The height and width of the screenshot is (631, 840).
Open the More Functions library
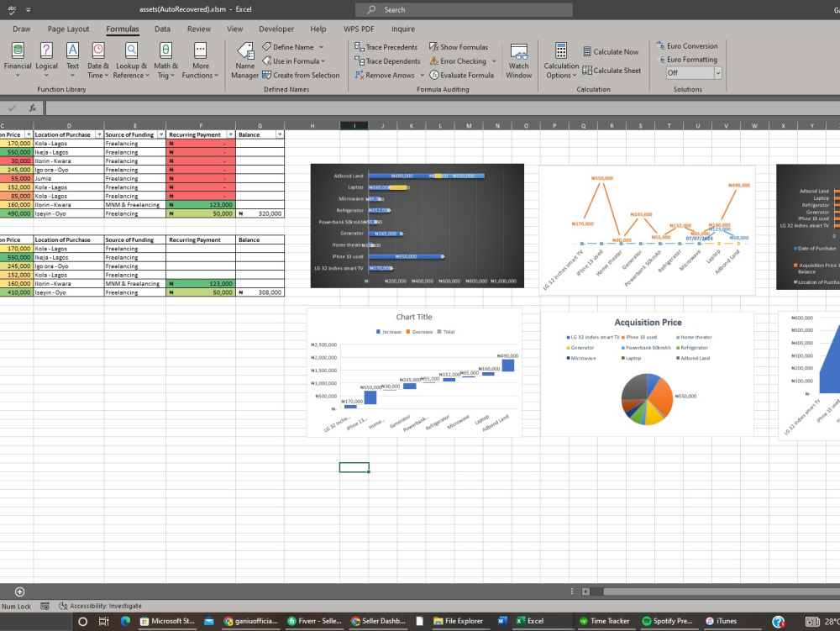click(201, 60)
